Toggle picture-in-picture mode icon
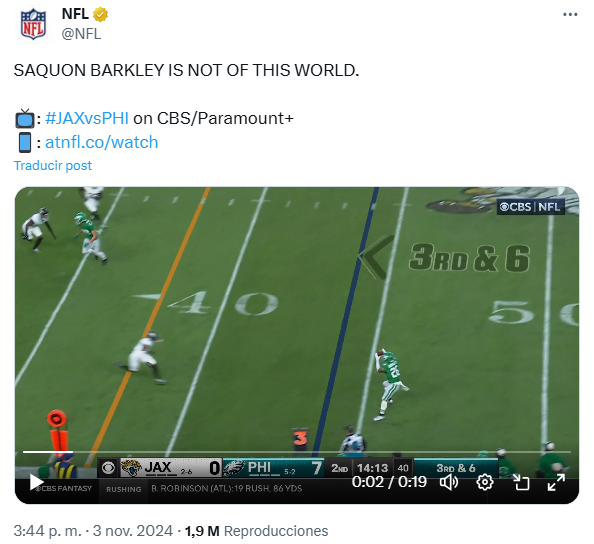594x544 pixels. 521,482
